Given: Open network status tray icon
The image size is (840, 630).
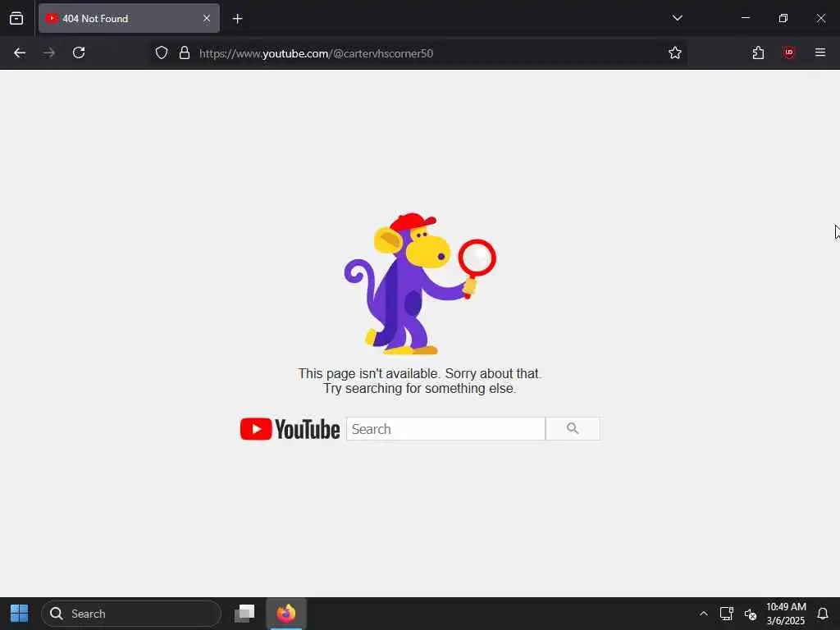Looking at the screenshot, I should click(x=727, y=614).
